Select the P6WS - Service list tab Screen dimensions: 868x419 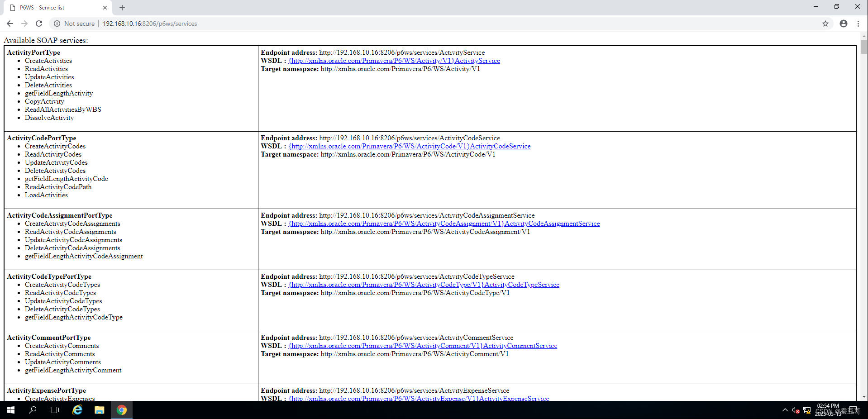click(x=54, y=7)
